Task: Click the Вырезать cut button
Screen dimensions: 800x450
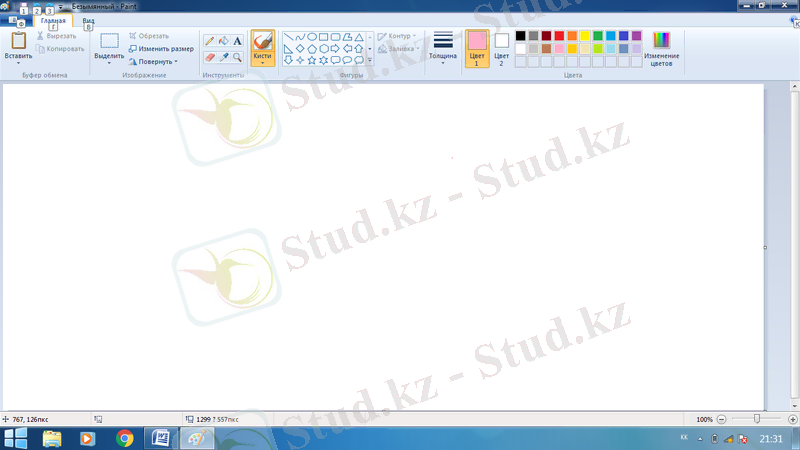Action: tap(56, 36)
